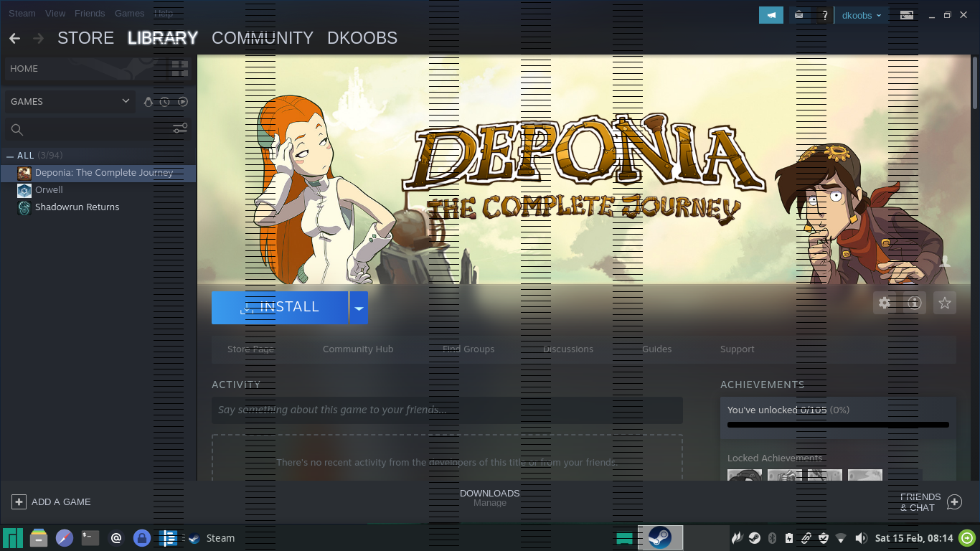Open the Discussions link

pos(568,349)
